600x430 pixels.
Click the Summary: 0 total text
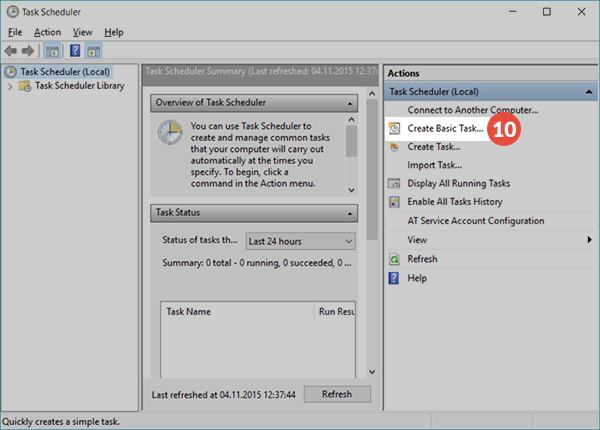tap(257, 263)
